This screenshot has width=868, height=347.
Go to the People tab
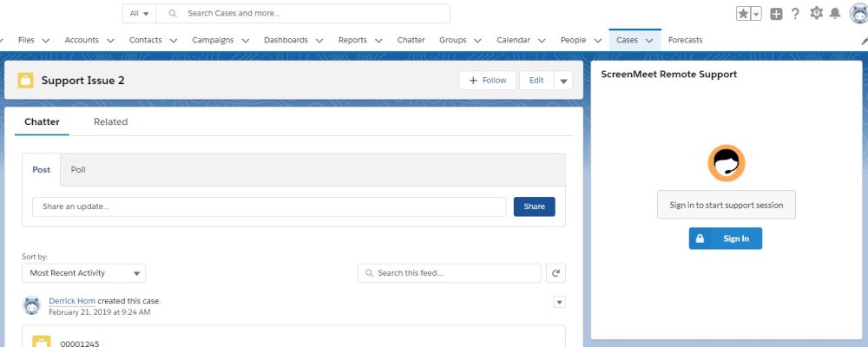(x=573, y=40)
